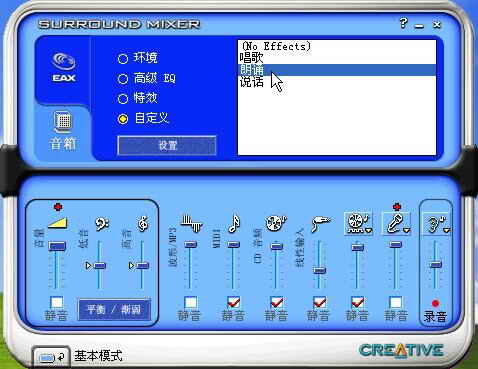
Task: Switch to the 音箱 speaker panel
Action: [63, 130]
